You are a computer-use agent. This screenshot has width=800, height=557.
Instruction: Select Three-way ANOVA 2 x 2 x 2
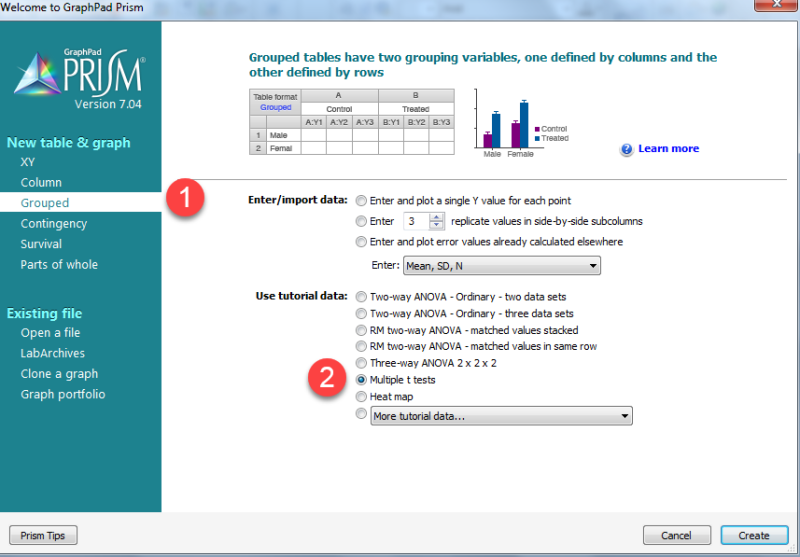(361, 363)
